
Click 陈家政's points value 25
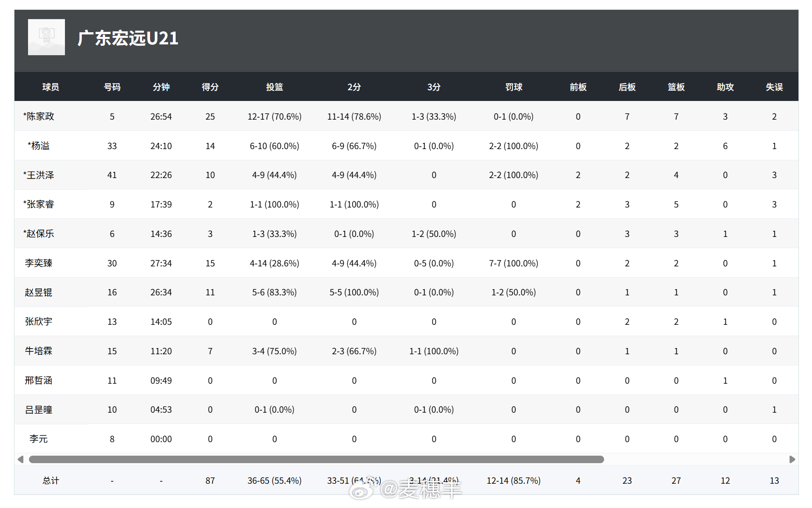[210, 116]
